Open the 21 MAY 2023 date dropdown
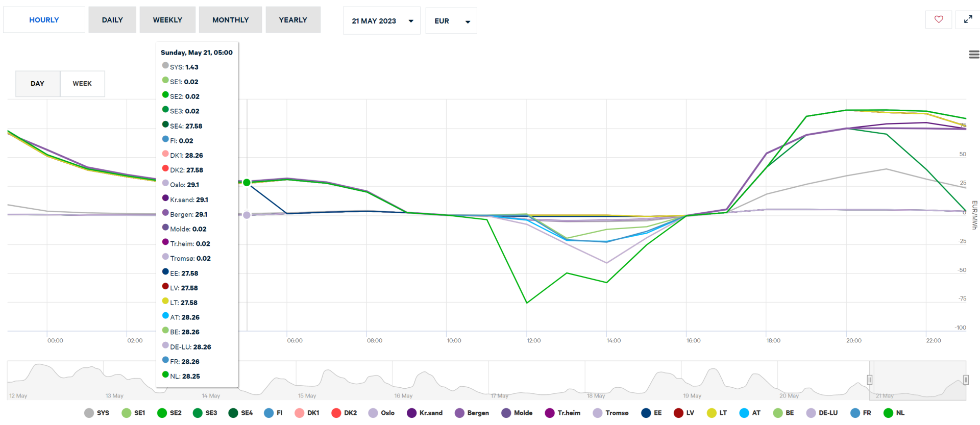The height and width of the screenshot is (425, 980). pyautogui.click(x=381, y=21)
